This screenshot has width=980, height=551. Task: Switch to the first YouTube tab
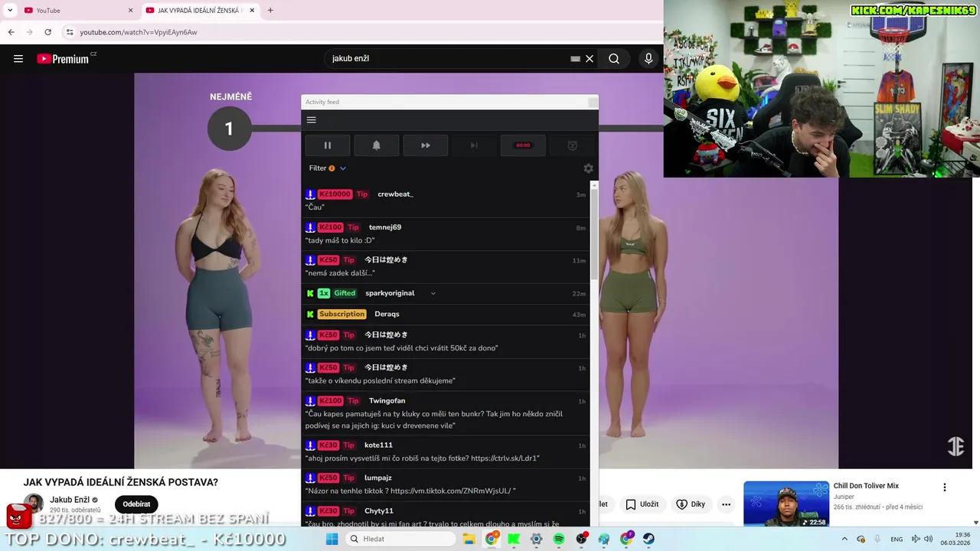(77, 11)
